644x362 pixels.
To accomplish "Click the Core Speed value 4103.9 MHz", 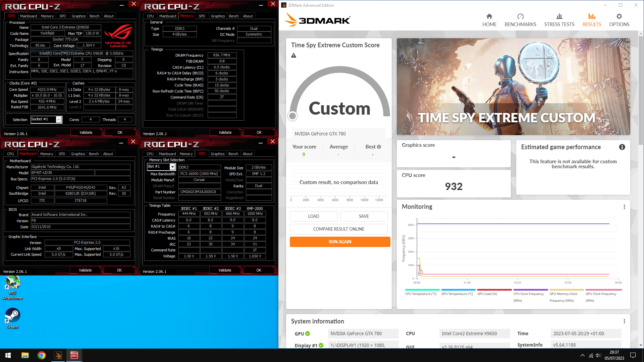I will pos(47,89).
